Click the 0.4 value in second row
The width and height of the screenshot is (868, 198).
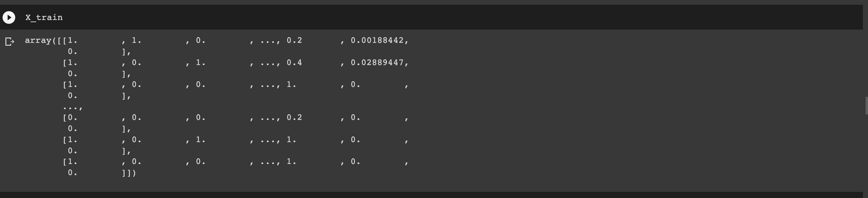294,62
